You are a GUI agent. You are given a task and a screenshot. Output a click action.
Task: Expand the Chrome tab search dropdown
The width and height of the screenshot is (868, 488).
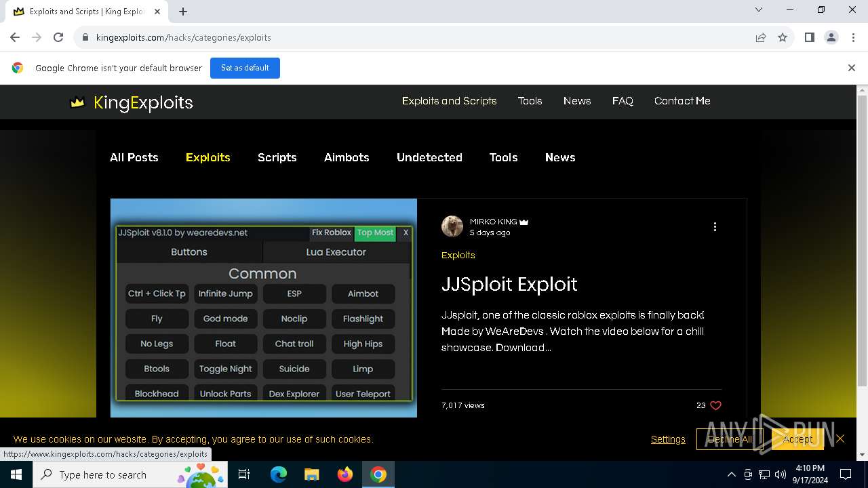coord(759,9)
